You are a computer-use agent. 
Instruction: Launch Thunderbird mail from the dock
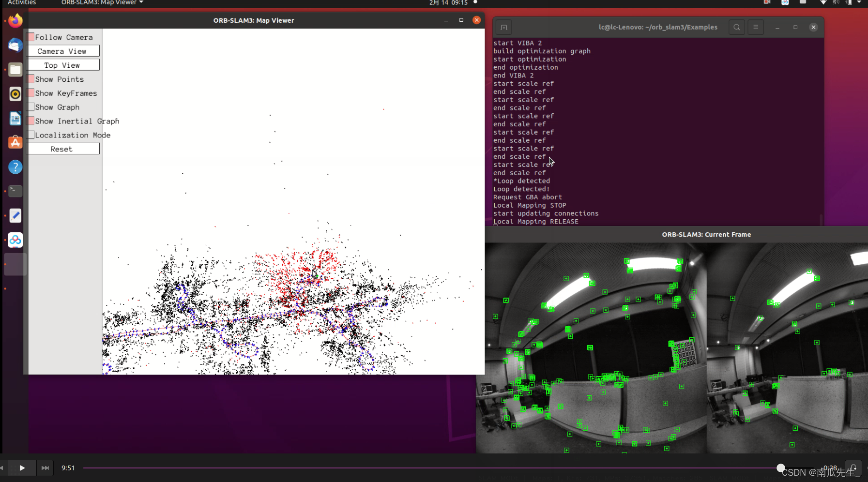pos(15,45)
